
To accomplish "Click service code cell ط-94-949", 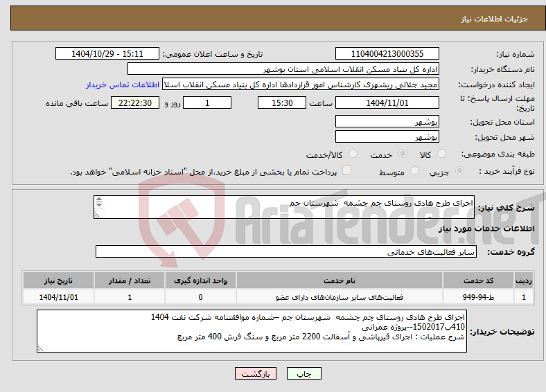I will (x=479, y=297).
